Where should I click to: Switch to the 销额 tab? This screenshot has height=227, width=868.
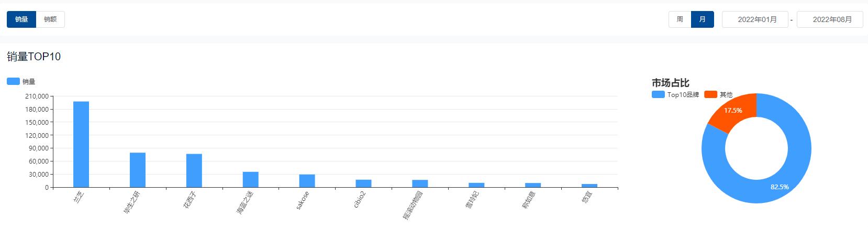tap(50, 19)
